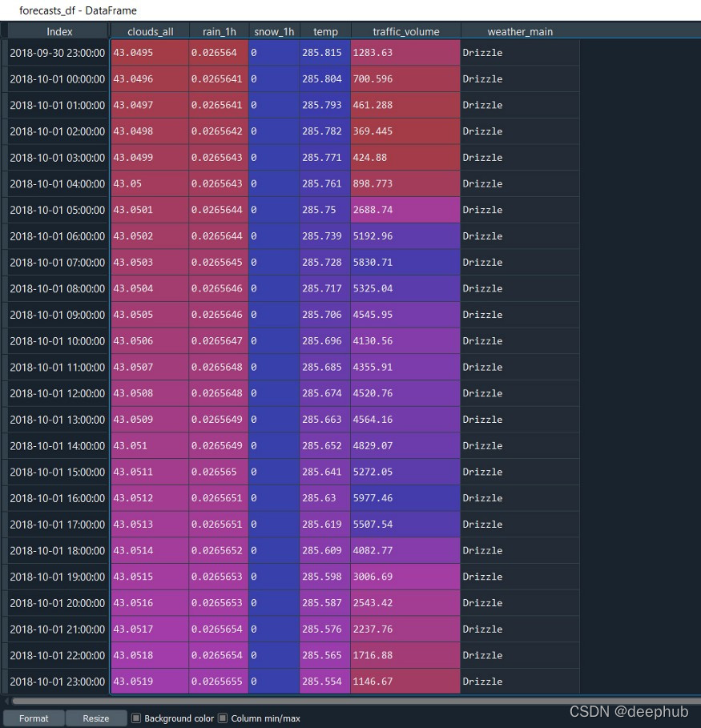Click traffic_volume cell 4829.07
The image size is (701, 728).
click(405, 446)
